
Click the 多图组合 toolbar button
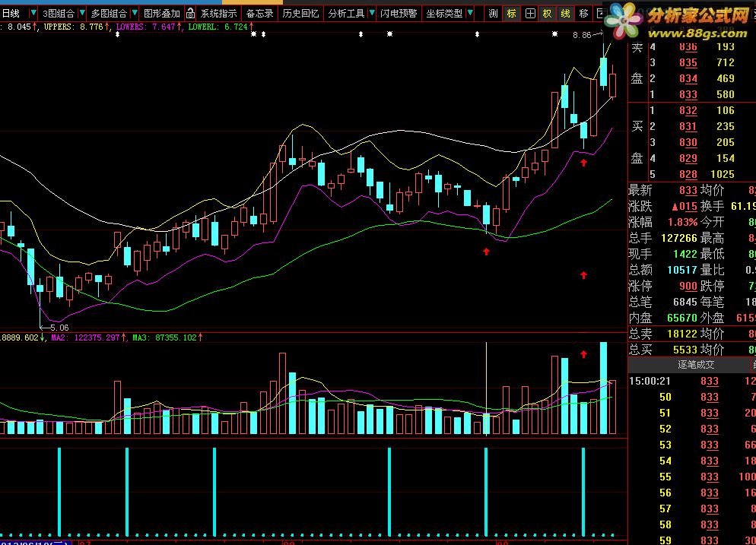click(x=109, y=14)
